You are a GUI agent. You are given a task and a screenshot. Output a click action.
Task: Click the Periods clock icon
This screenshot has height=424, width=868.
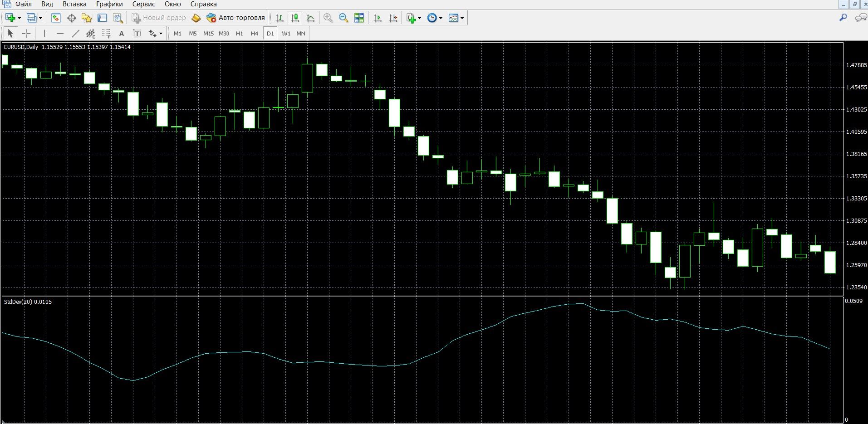click(432, 18)
